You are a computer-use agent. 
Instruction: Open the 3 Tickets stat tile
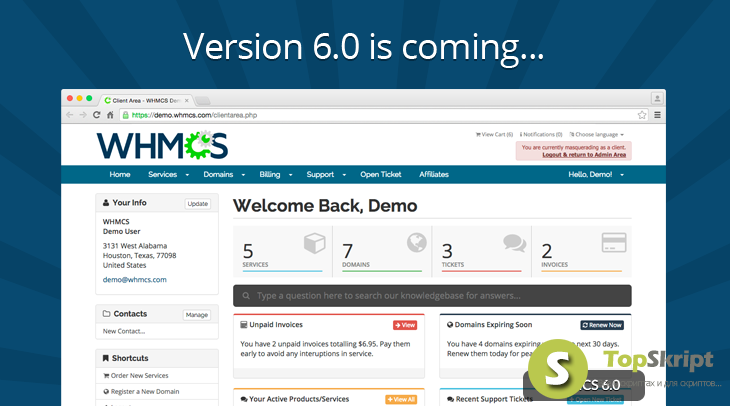[482, 251]
